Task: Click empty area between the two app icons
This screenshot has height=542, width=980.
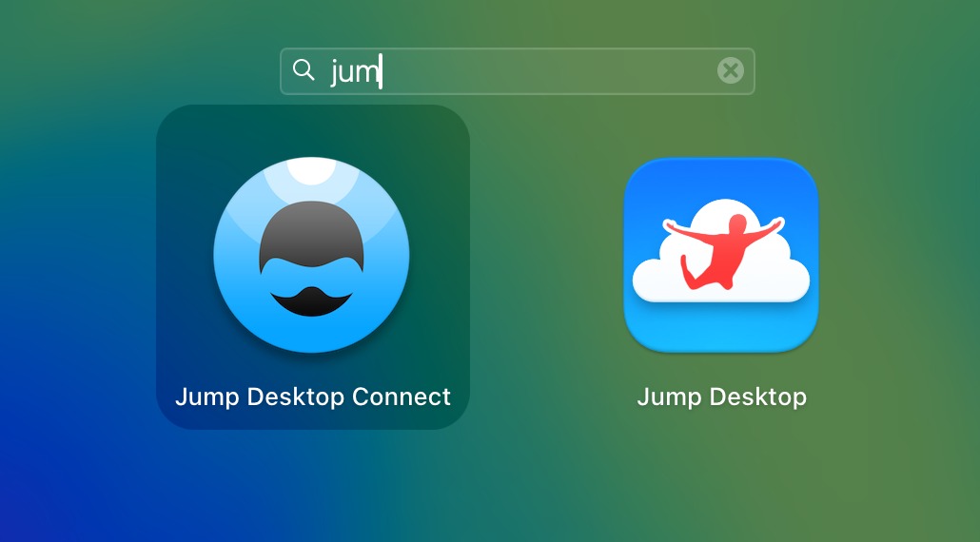Action: [x=547, y=257]
